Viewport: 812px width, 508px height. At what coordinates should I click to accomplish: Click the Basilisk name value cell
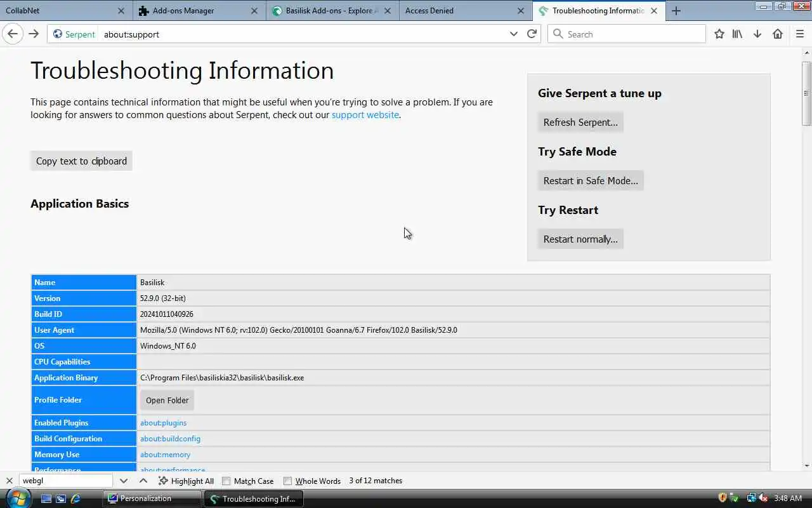(453, 283)
